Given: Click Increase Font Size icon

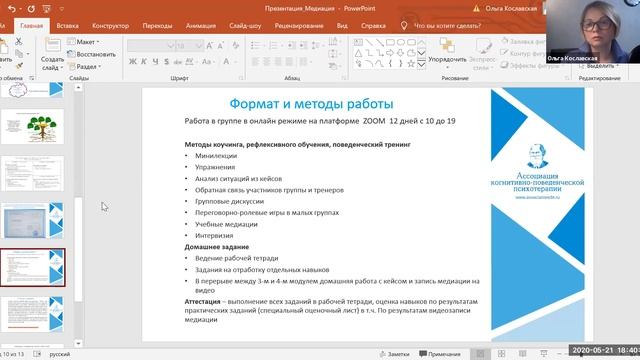Looking at the screenshot, I should pyautogui.click(x=209, y=46).
